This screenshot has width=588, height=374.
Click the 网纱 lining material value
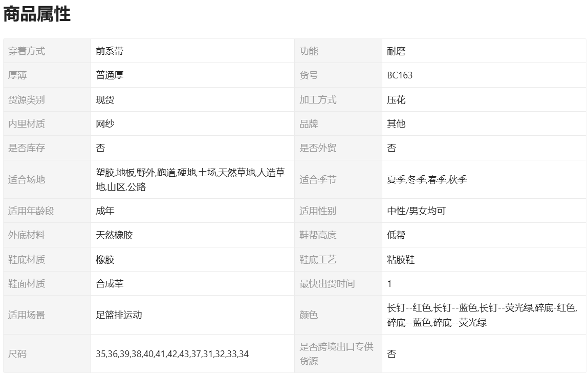point(105,124)
